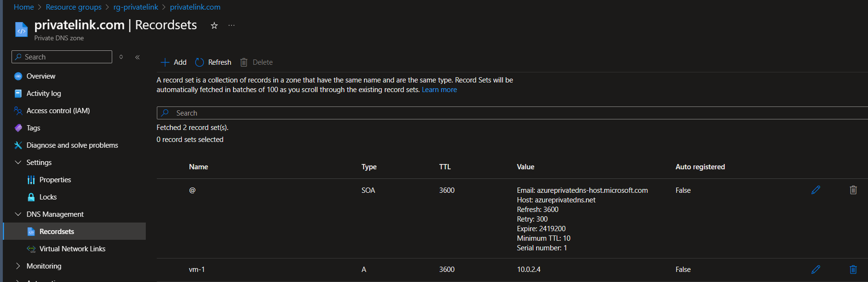The image size is (868, 282).
Task: Click the Recordsets icon in the sidebar
Action: point(31,232)
